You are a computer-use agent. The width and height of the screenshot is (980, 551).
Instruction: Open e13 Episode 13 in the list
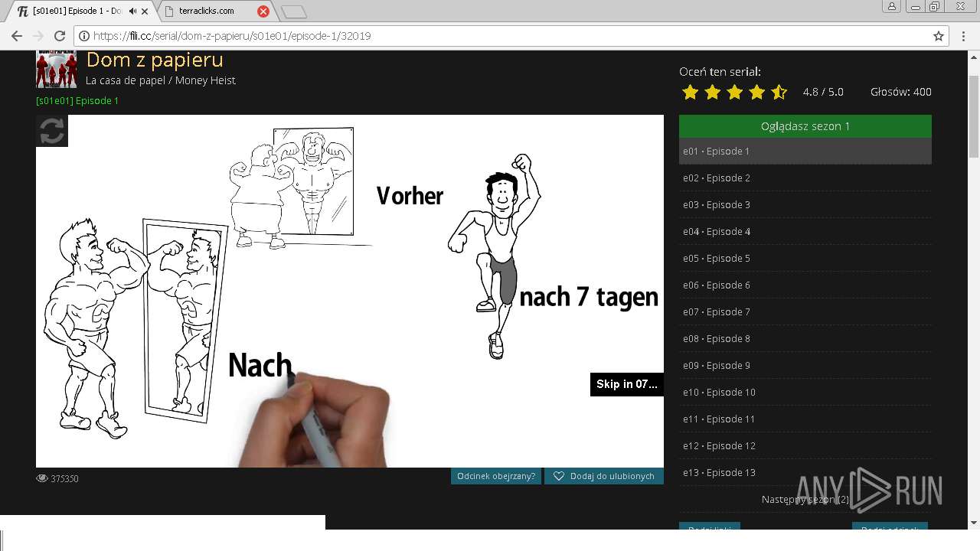805,472
